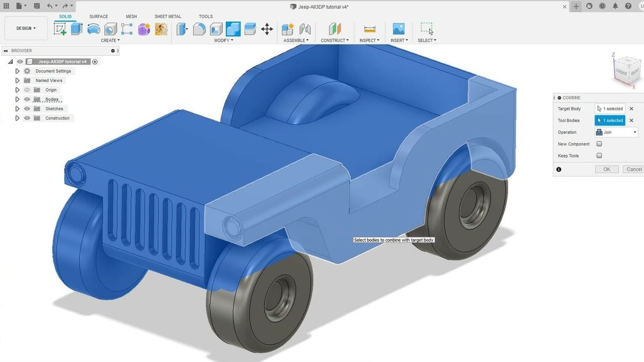Select the Create Form tool
The height and width of the screenshot is (362, 644).
144,29
